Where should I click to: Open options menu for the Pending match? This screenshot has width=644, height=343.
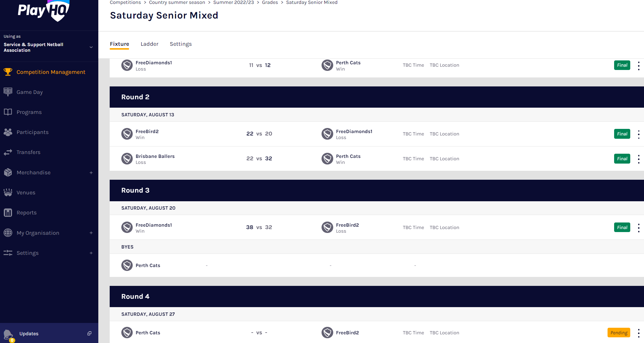tap(639, 333)
